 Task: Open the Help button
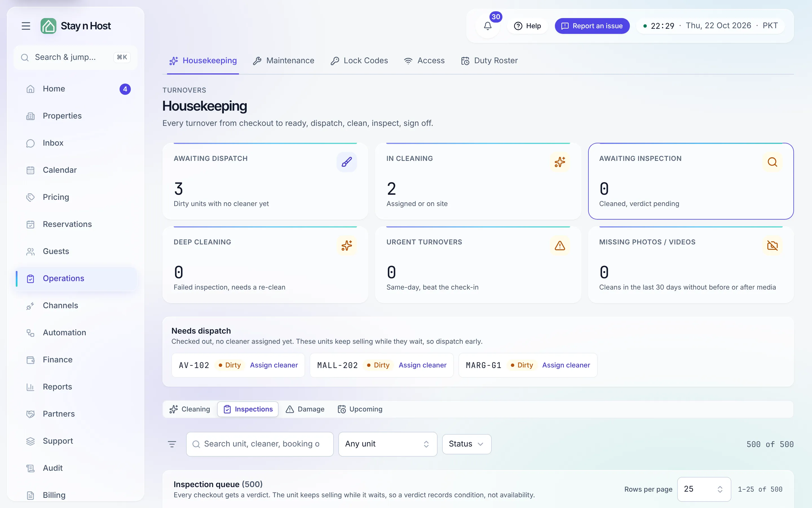528,26
